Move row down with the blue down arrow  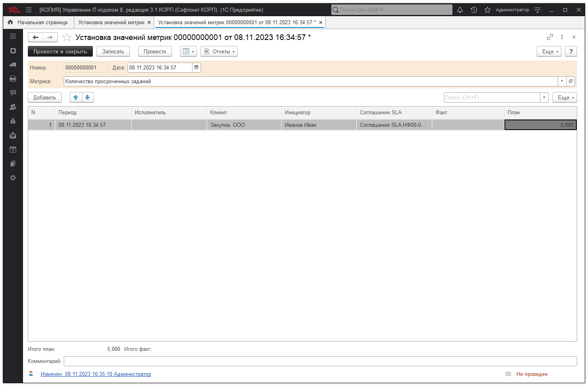[x=88, y=97]
